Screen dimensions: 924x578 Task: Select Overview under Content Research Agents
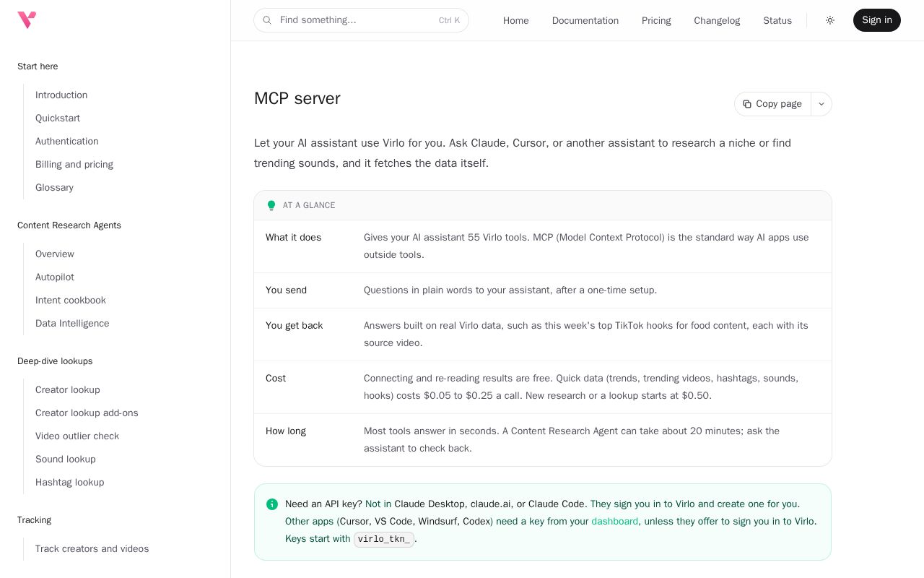55,254
